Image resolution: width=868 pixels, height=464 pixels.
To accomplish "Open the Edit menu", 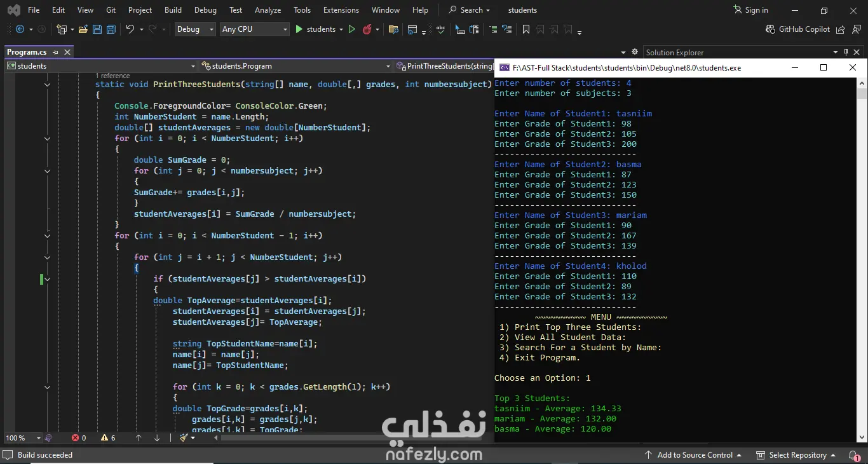I will (58, 10).
